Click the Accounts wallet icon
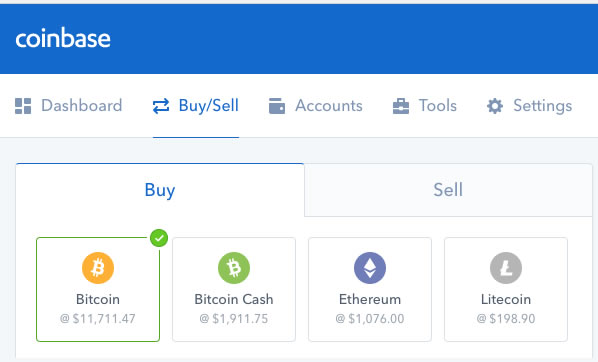The height and width of the screenshot is (362, 598). 277,106
